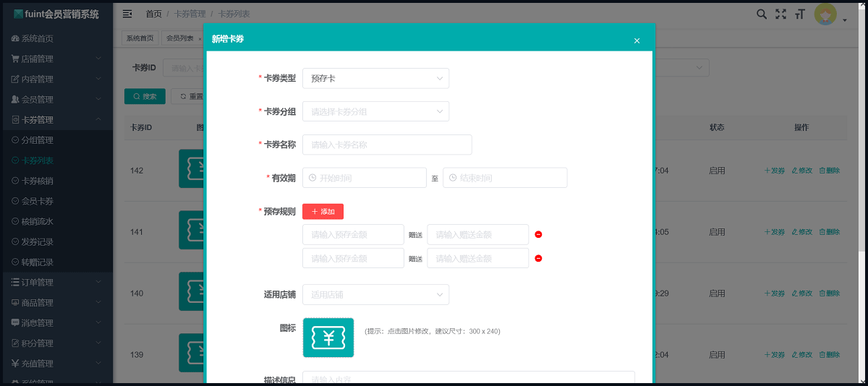Close the 新增卡券 dialog
Screen dimensions: 868x386
(x=637, y=40)
